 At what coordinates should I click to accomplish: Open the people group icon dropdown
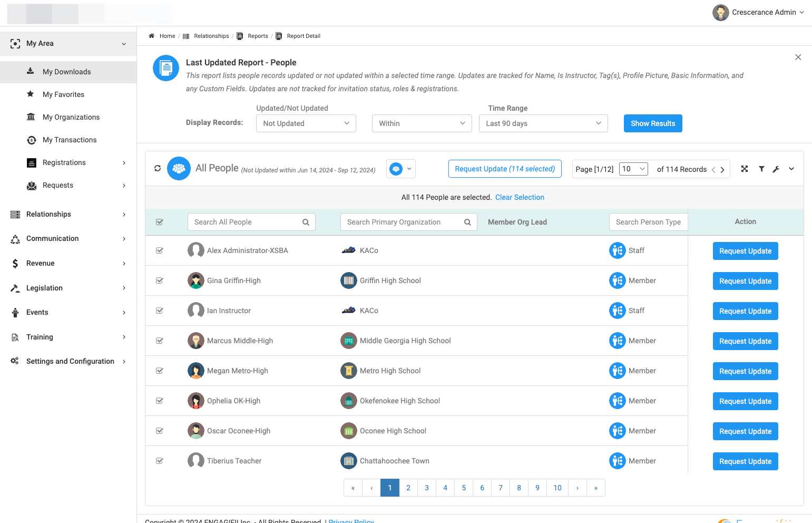pyautogui.click(x=401, y=169)
